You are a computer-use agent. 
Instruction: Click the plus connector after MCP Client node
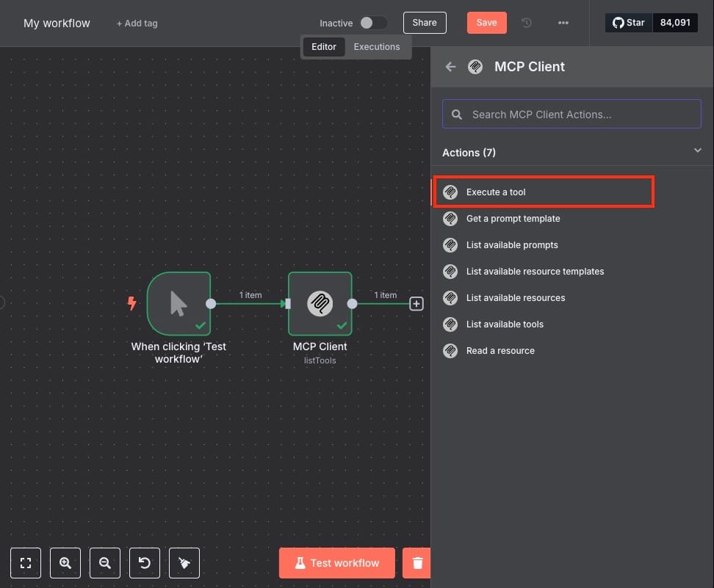click(x=416, y=304)
